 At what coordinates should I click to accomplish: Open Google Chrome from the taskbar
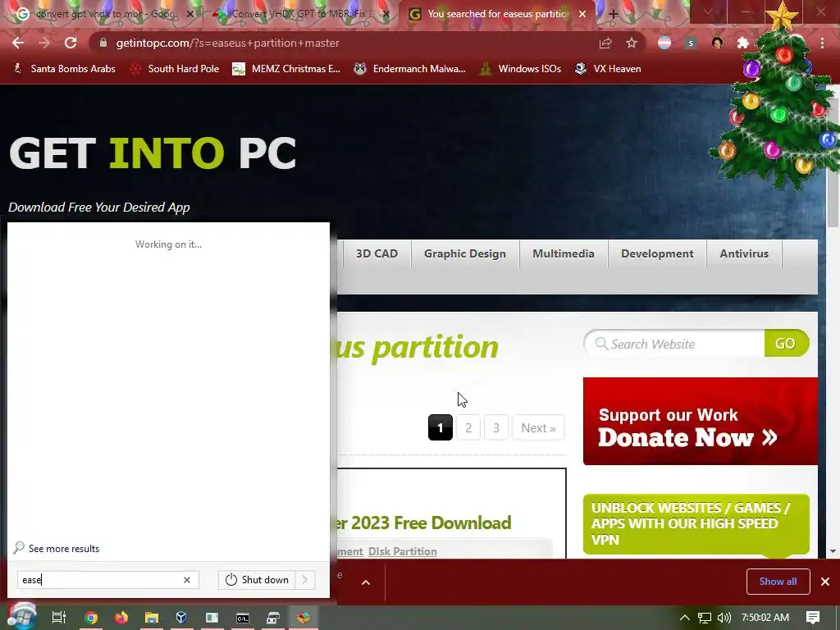point(91,618)
